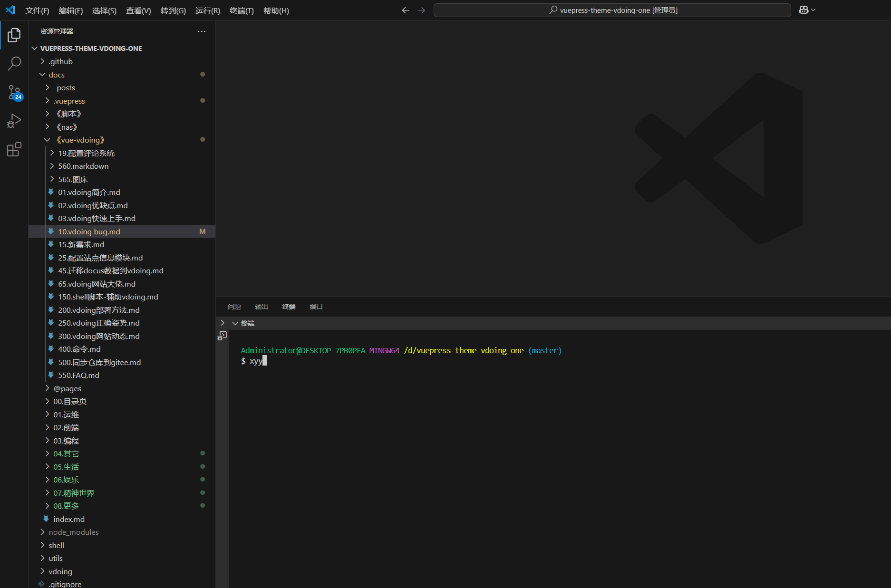This screenshot has height=588, width=891.
Task: Click the markdown icon of 400.命令.md
Action: [51, 349]
